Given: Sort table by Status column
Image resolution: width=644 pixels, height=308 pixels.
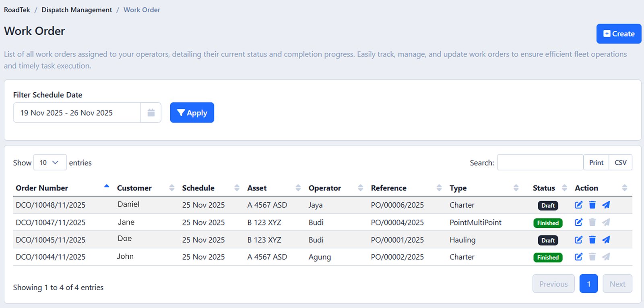Looking at the screenshot, I should point(544,188).
